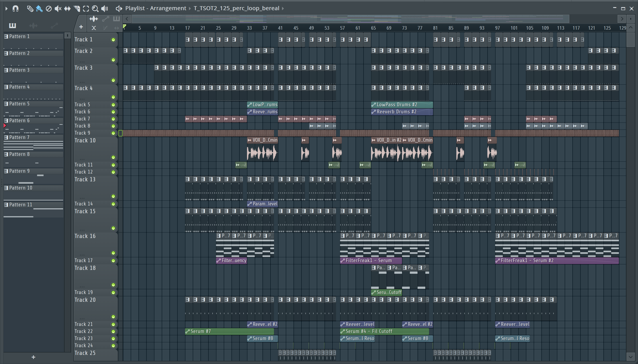
Task: Add a new pattern with bottom plus
Action: 33,357
